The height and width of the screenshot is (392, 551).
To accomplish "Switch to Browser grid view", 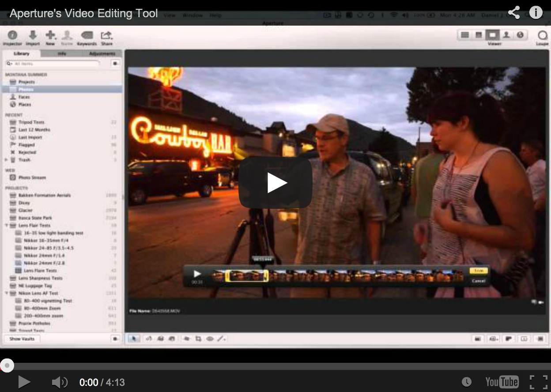I will pos(465,35).
